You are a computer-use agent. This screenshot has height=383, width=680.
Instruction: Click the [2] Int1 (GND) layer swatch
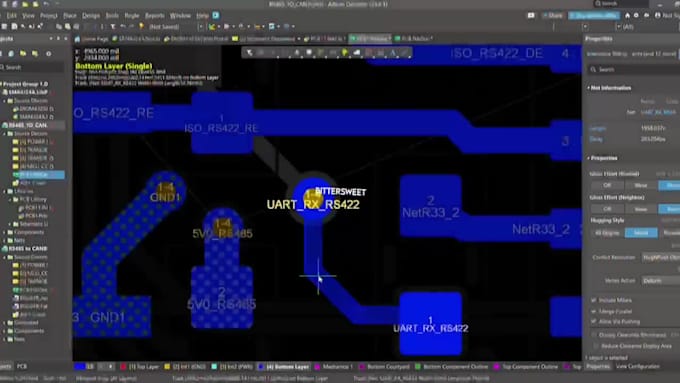167,367
